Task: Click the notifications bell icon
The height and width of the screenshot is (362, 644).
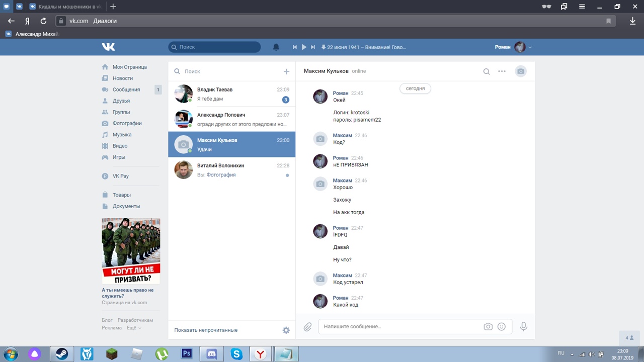Action: [276, 47]
